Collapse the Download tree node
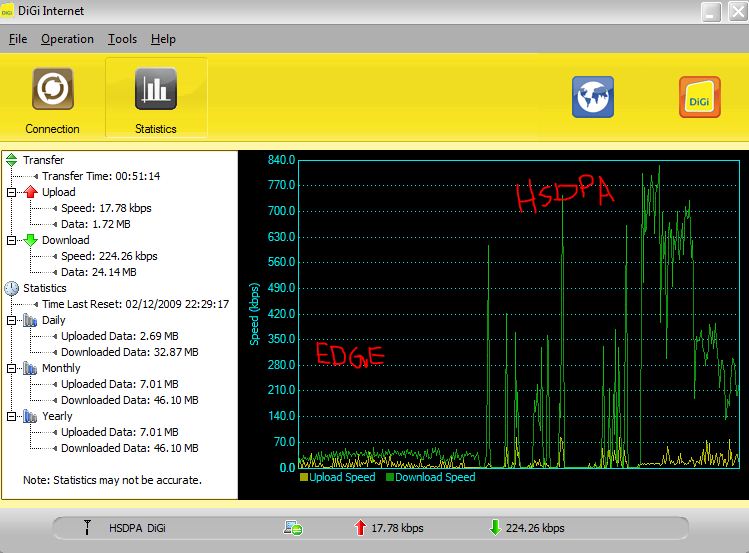 11,240
